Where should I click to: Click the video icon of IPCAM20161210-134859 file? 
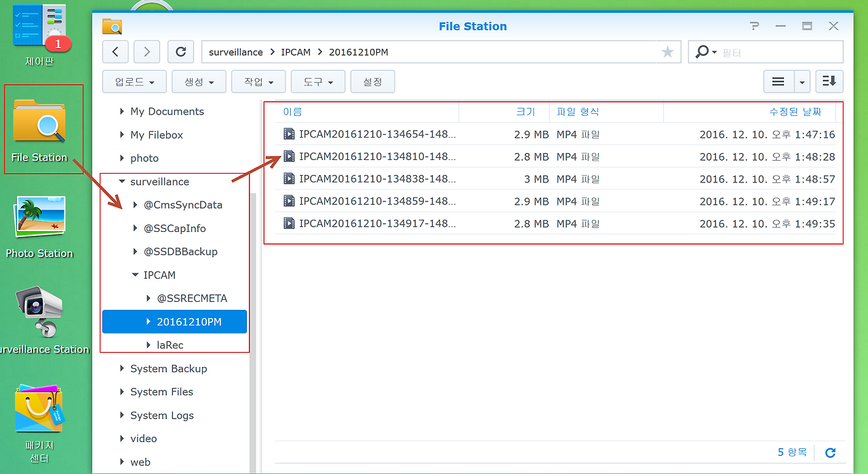(289, 201)
